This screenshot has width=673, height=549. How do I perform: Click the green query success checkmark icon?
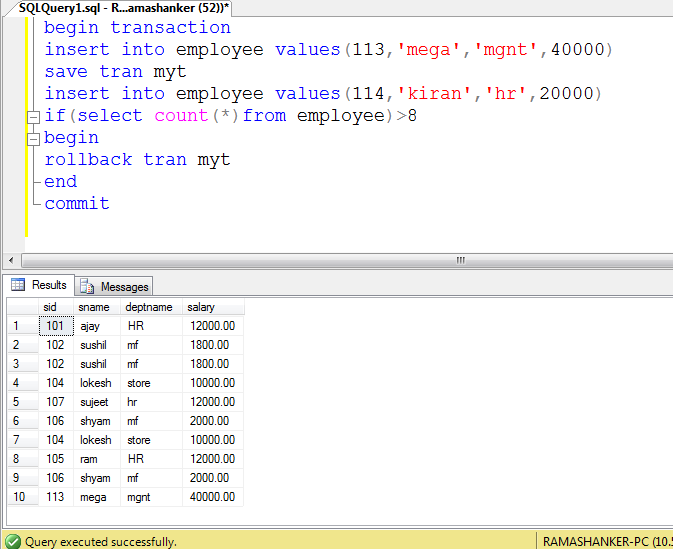tap(13, 541)
